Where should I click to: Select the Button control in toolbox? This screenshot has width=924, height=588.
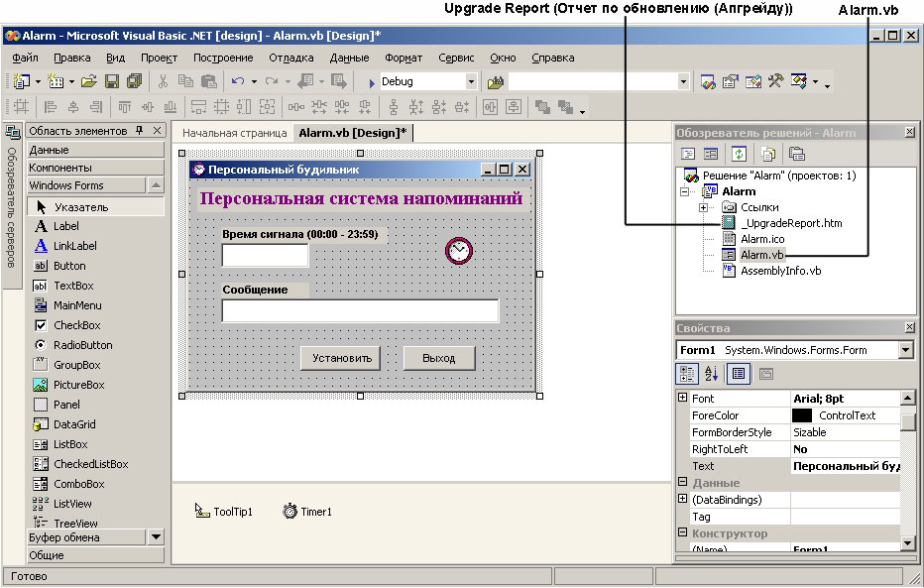(69, 266)
